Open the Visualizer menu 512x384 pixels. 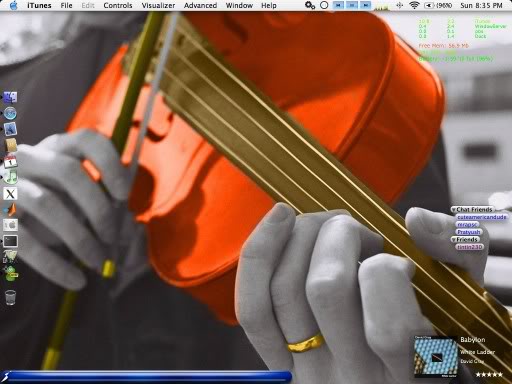click(158, 5)
